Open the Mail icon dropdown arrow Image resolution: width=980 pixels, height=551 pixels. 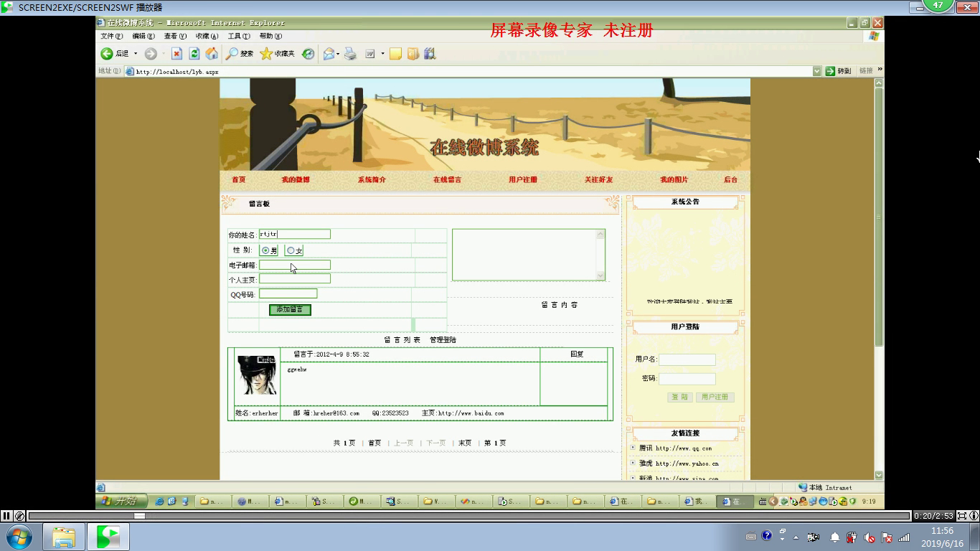338,54
